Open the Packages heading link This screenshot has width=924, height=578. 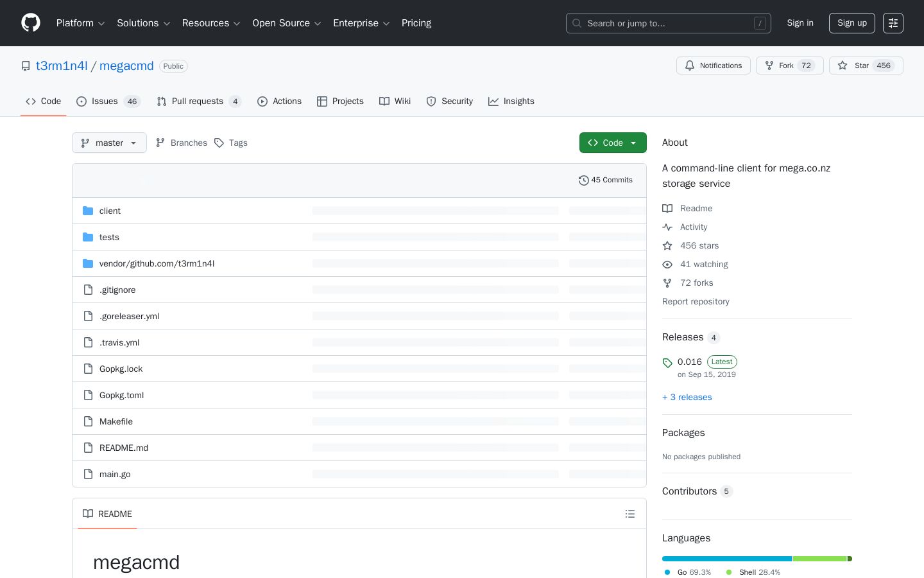coord(683,433)
